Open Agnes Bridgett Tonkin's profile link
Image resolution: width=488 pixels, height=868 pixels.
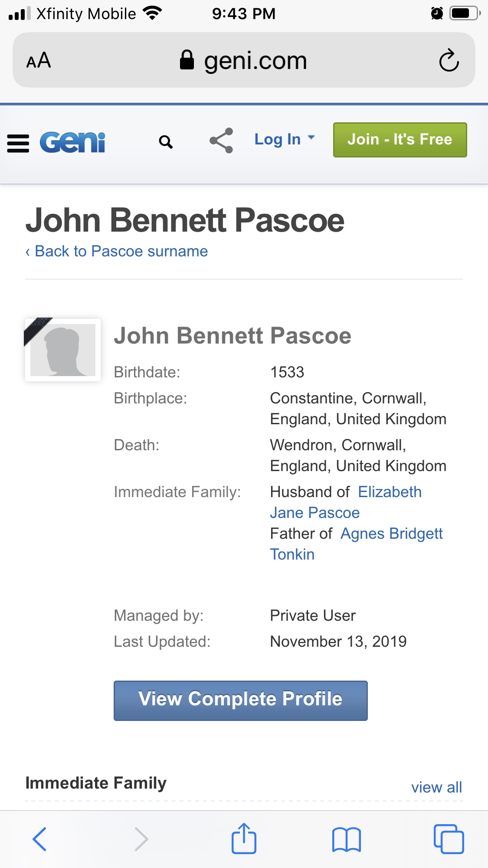tap(391, 534)
